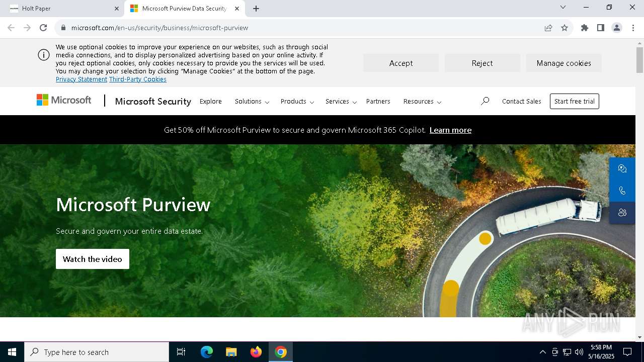This screenshot has height=362, width=644.
Task: Click the taskbar clock and date
Action: [x=601, y=352]
